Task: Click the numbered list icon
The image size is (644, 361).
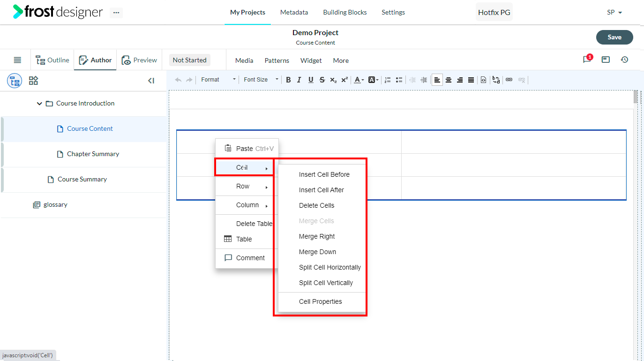Action: (x=388, y=80)
